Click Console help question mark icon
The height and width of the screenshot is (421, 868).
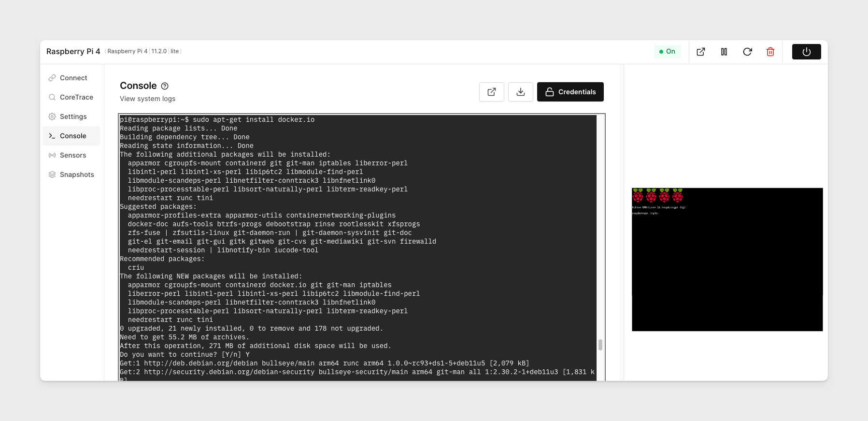(x=165, y=86)
